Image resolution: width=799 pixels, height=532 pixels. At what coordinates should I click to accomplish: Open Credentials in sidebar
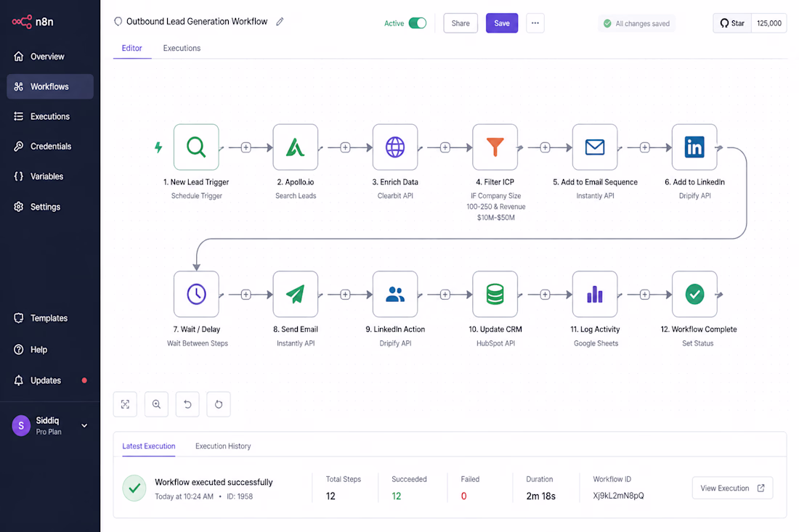50,146
